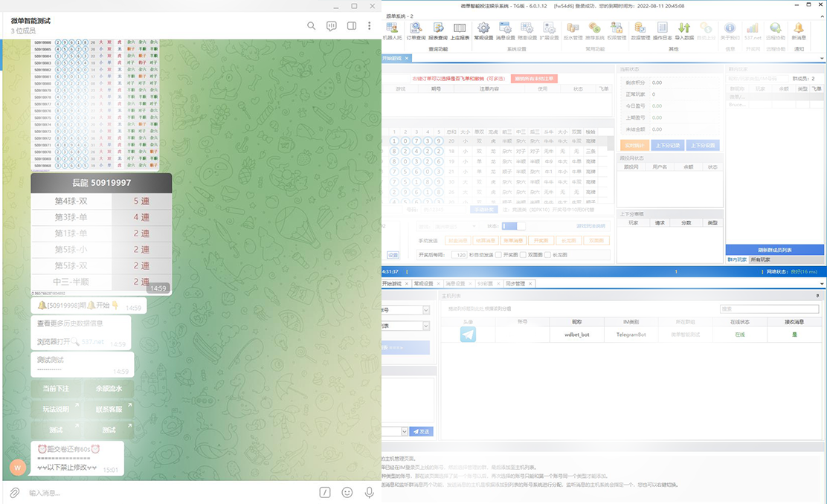This screenshot has width=827, height=504.
Task: Tick the 双面图 auto-send checkbox
Action: pyautogui.click(x=524, y=255)
